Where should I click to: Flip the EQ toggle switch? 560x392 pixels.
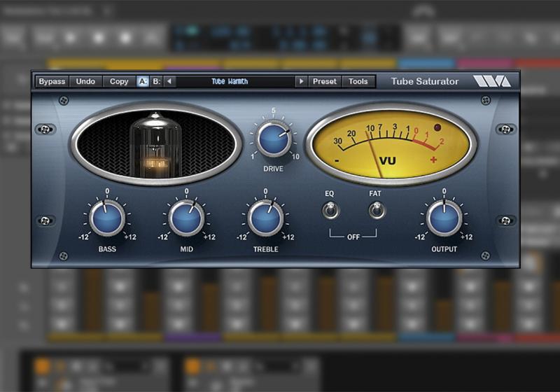[329, 209]
